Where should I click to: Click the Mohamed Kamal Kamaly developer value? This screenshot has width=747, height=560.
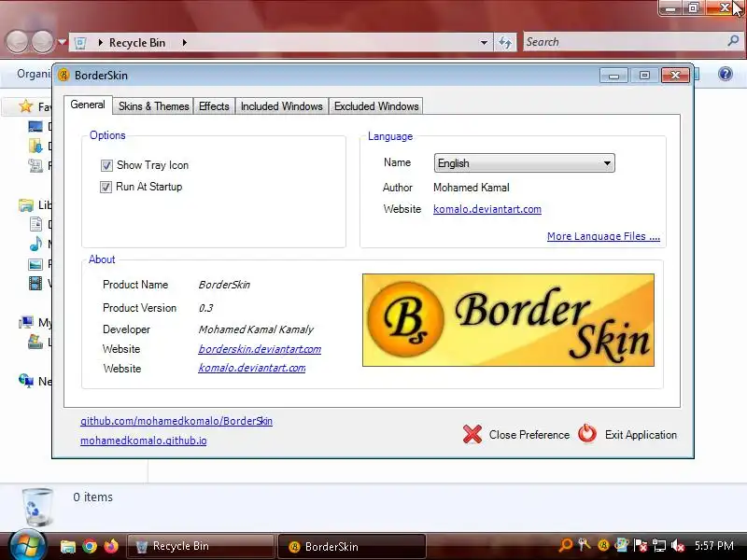(256, 329)
